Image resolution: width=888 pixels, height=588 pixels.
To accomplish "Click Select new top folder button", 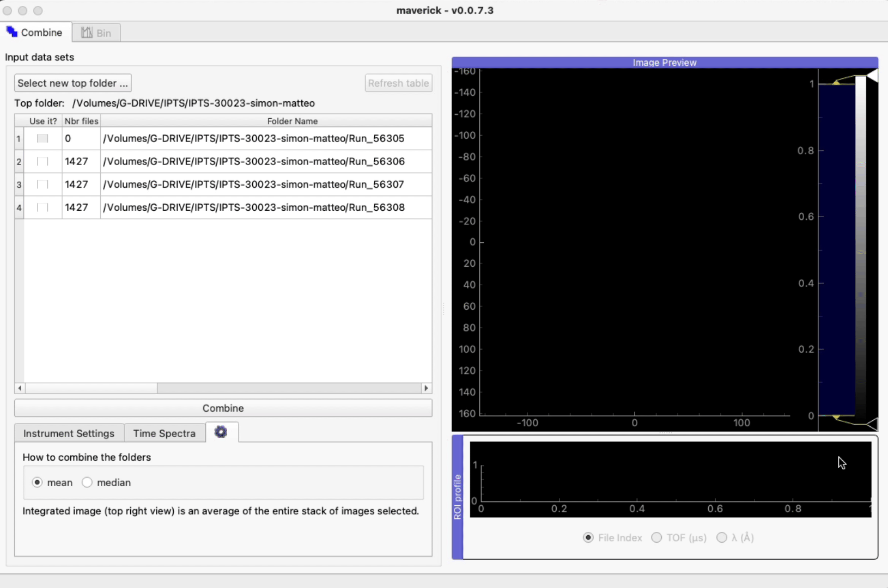I will pos(72,83).
